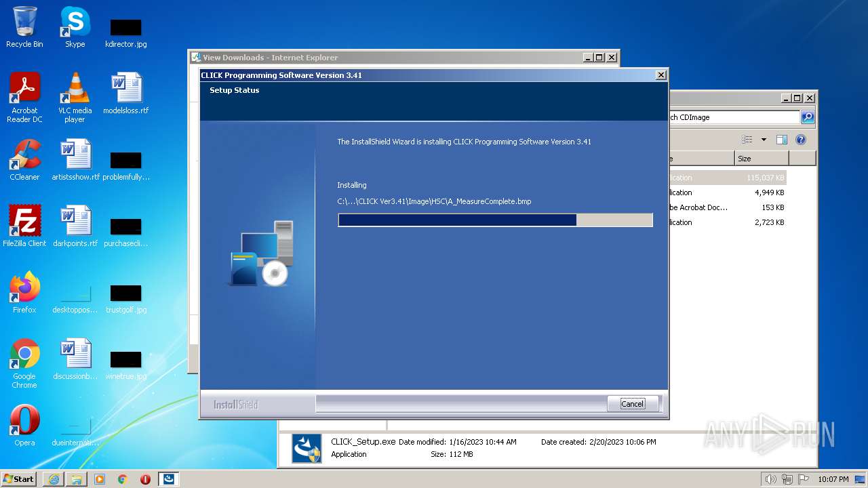Sort files by the Size column
Image resolution: width=868 pixels, height=488 pixels.
coord(762,159)
